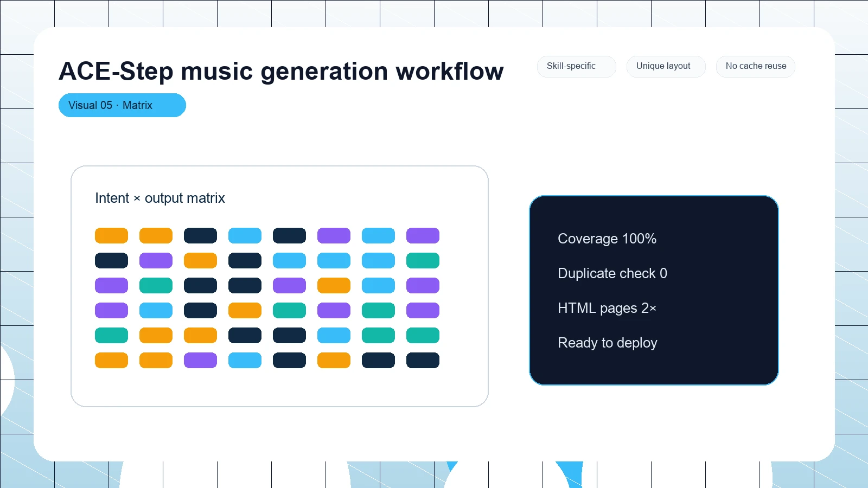Click the Unique layout tag

[666, 66]
